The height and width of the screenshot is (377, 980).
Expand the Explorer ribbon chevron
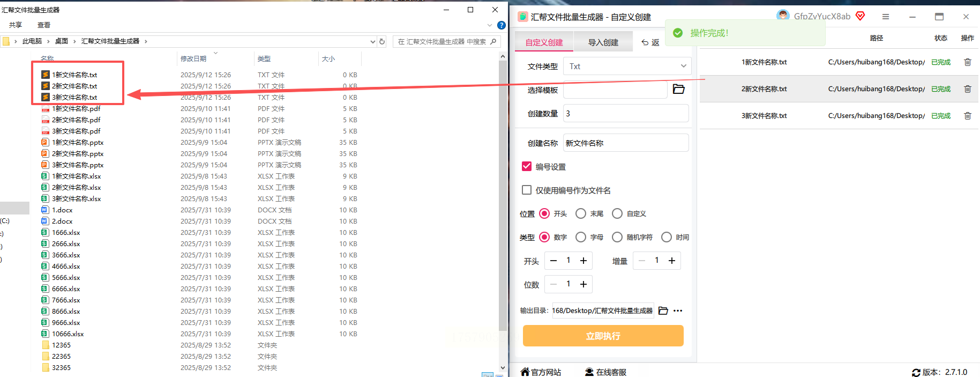[x=490, y=25]
